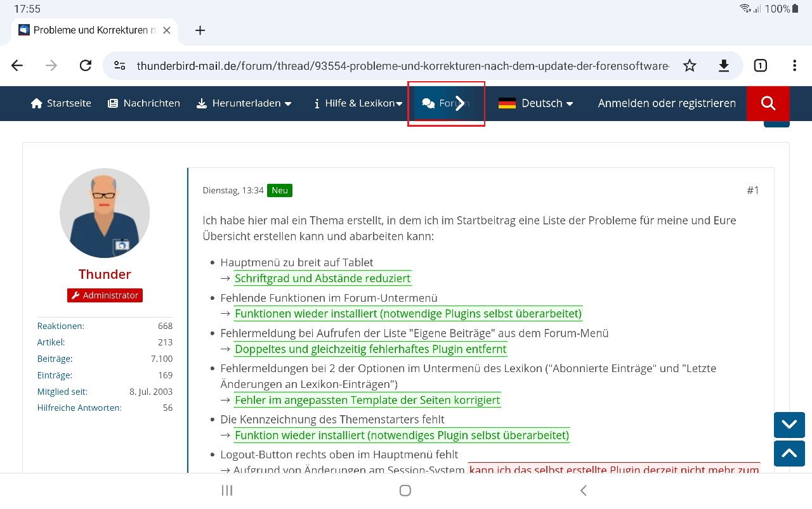Add a new browser tab
This screenshot has height=509, width=812.
[x=200, y=30]
